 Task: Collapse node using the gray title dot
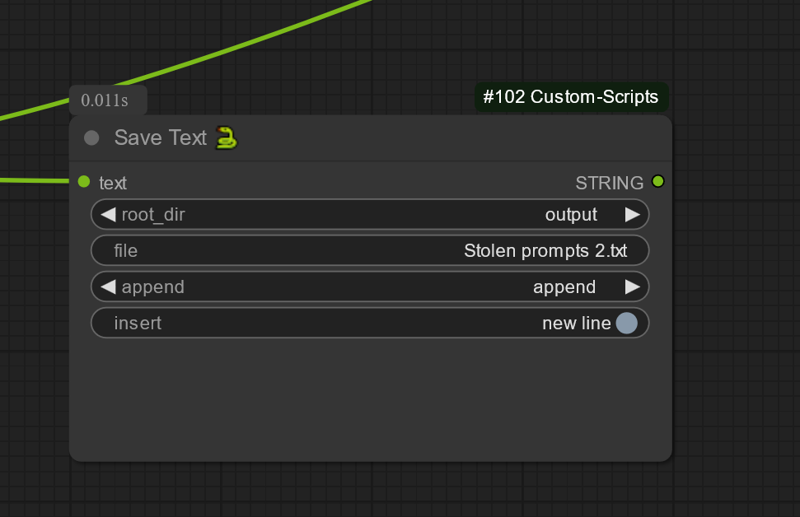[91, 138]
